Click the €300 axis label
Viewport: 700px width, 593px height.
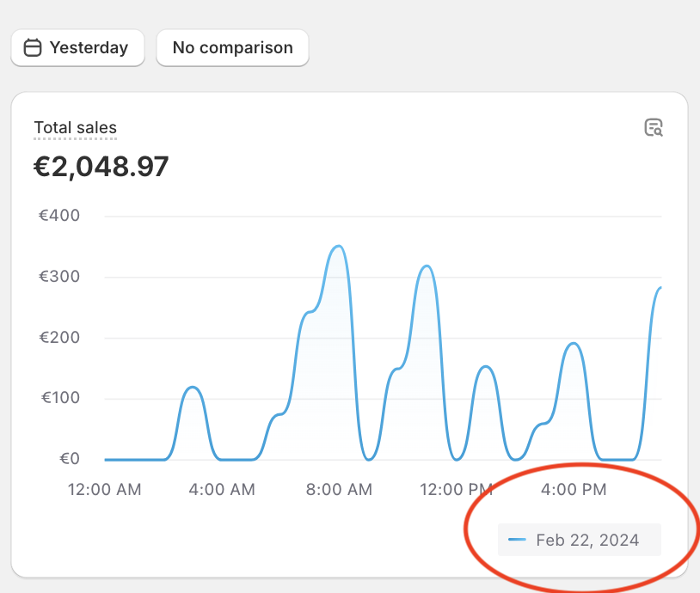[x=59, y=277]
